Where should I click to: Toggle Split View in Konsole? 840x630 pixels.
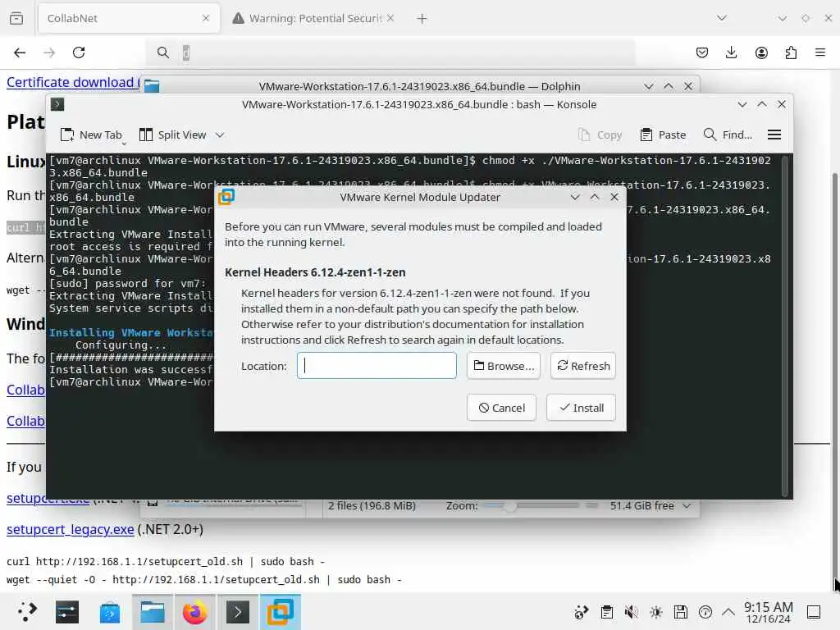[172, 135]
